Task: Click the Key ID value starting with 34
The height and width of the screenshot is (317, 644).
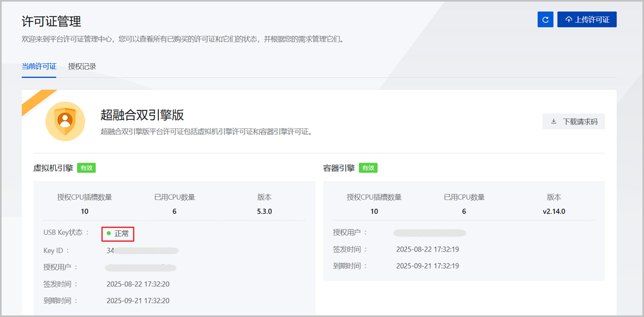Action: pyautogui.click(x=142, y=250)
